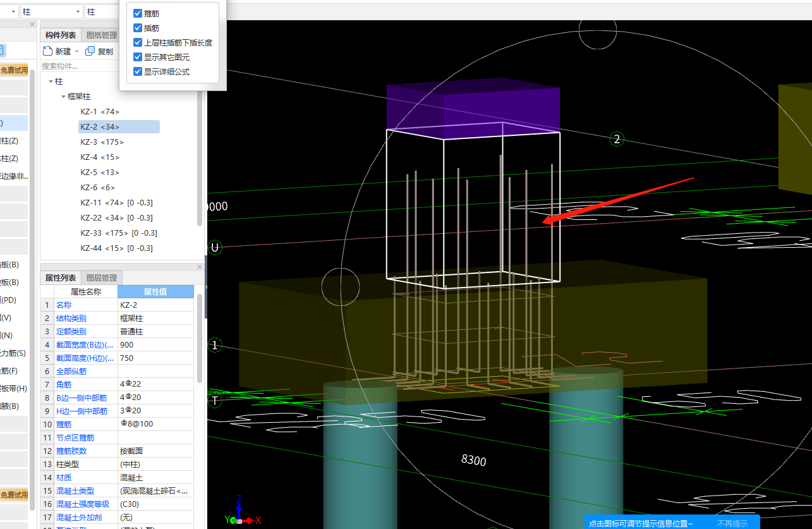This screenshot has width=812, height=529.
Task: Click the 8300 dimension label in viewport
Action: [474, 461]
